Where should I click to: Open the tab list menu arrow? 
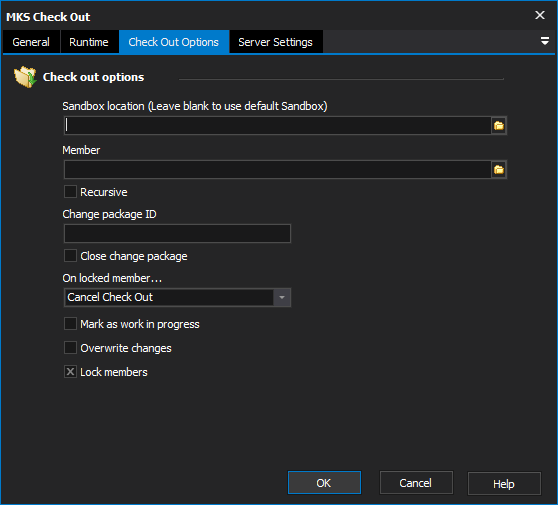(544, 41)
